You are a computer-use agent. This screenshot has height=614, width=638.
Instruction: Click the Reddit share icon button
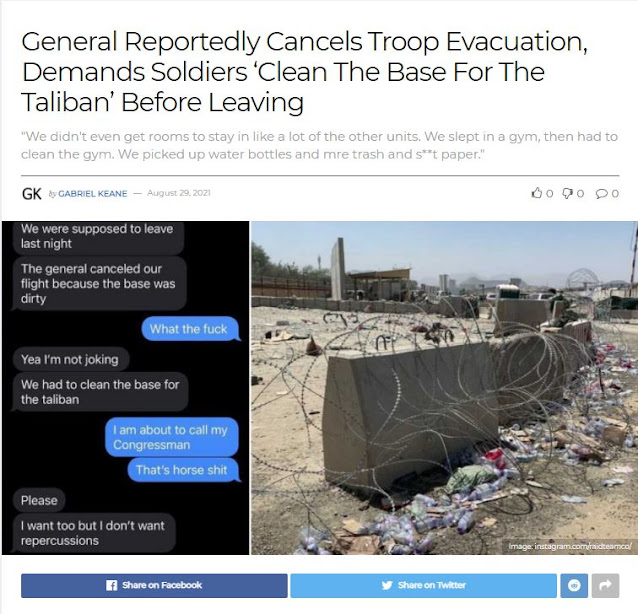pyautogui.click(x=574, y=586)
